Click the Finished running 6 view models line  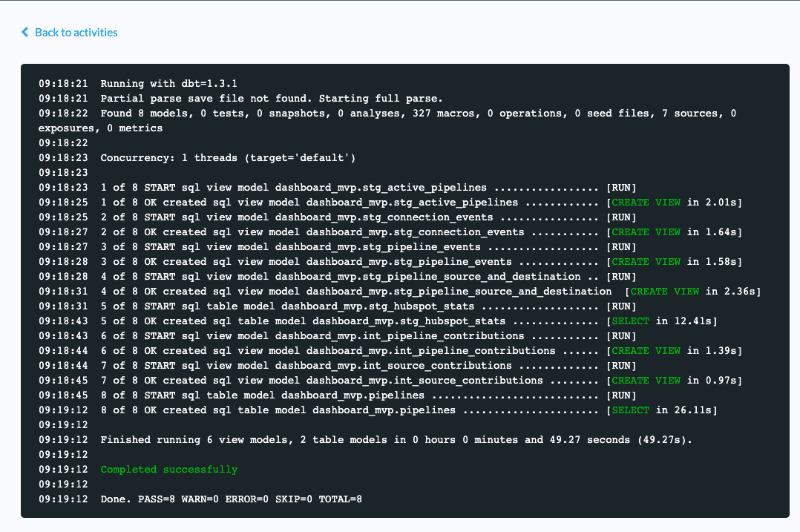click(x=396, y=440)
